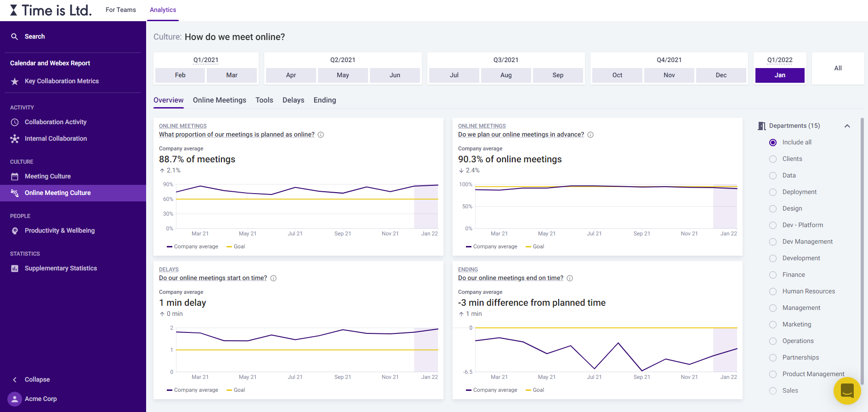Image resolution: width=868 pixels, height=412 pixels.
Task: Select the Q2/2021 quarter header
Action: coord(343,60)
